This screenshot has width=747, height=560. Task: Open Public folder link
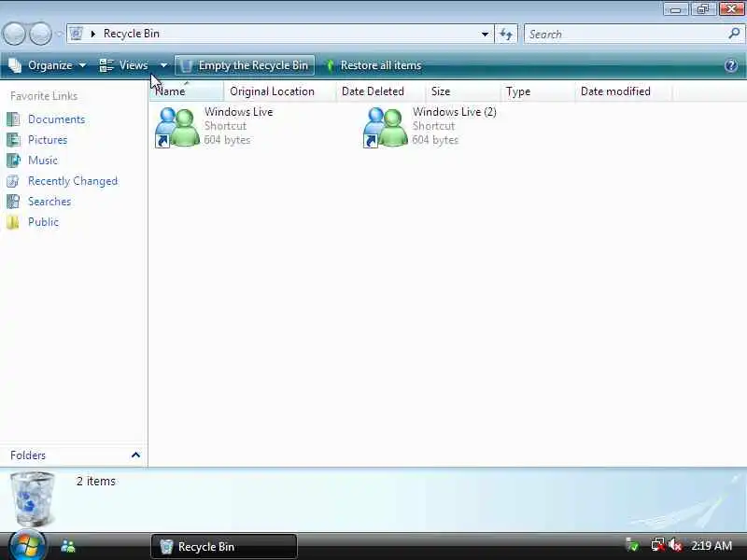[43, 222]
